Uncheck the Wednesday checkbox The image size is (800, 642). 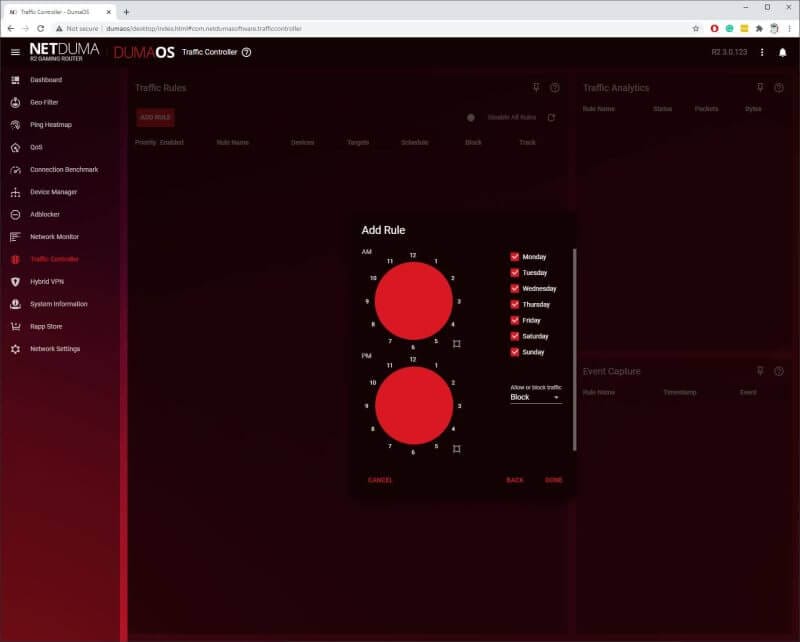(515, 289)
